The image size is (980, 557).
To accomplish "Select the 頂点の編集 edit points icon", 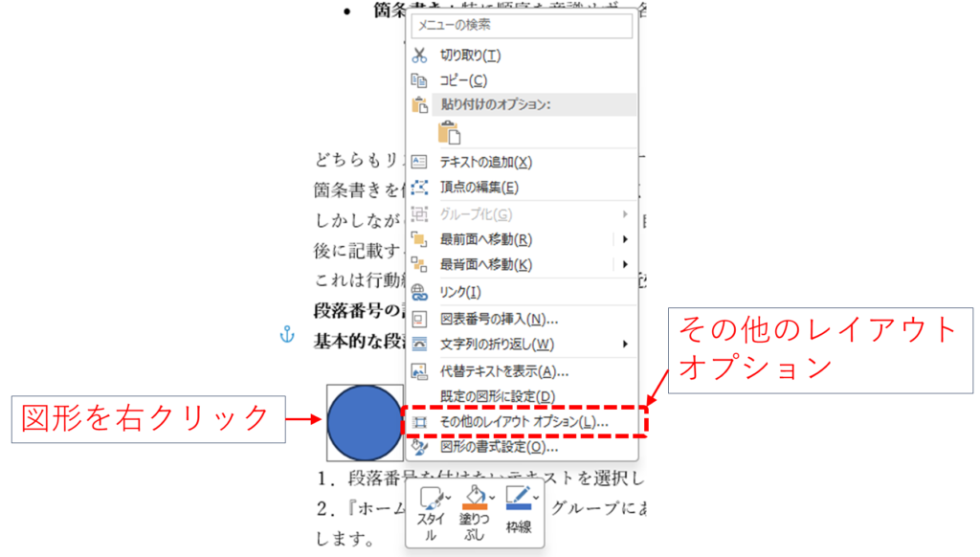I will (419, 188).
